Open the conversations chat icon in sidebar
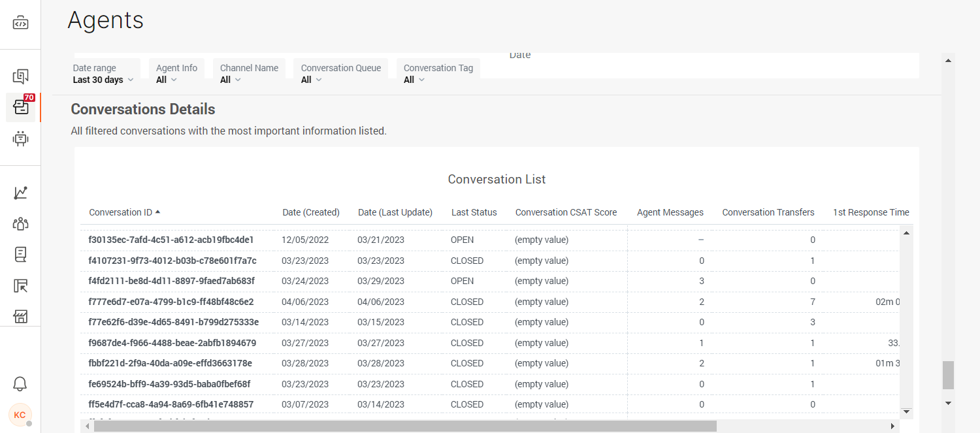This screenshot has width=980, height=433. coord(20,76)
